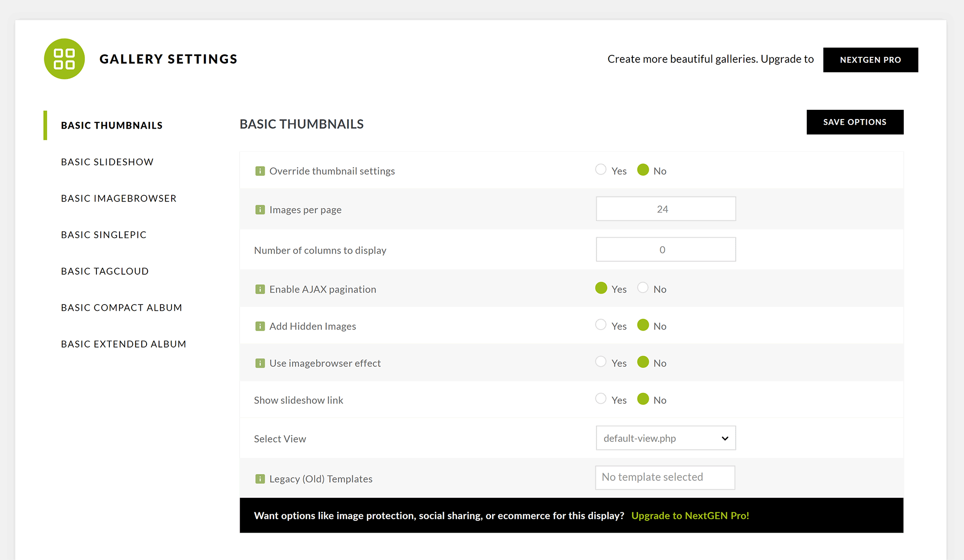This screenshot has height=560, width=964.
Task: Click info icon beside Enable AJAX pagination
Action: tap(260, 289)
